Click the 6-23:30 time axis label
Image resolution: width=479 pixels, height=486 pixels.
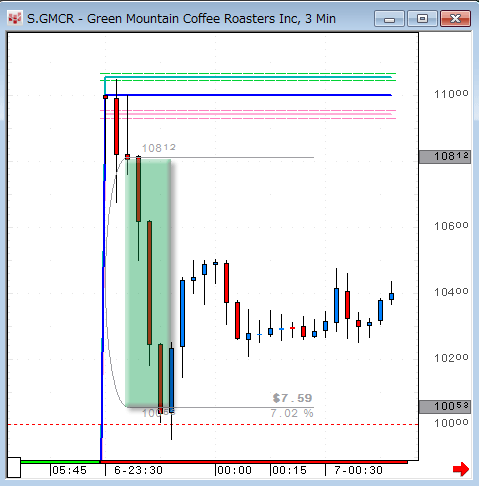click(138, 470)
